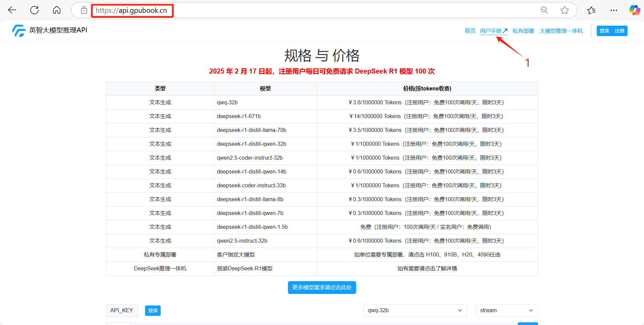Select the deepseek-r1-distill-qwen-32b cell
Image resolution: width=644 pixels, height=325 pixels.
pos(265,144)
